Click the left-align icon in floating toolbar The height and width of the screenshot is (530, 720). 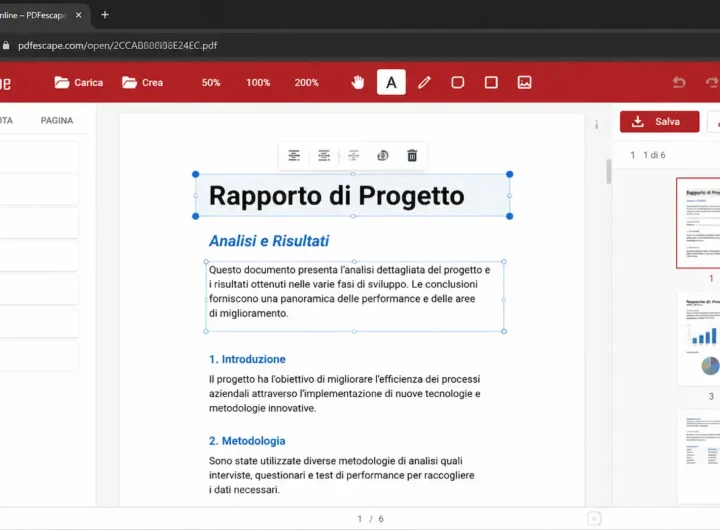point(294,156)
